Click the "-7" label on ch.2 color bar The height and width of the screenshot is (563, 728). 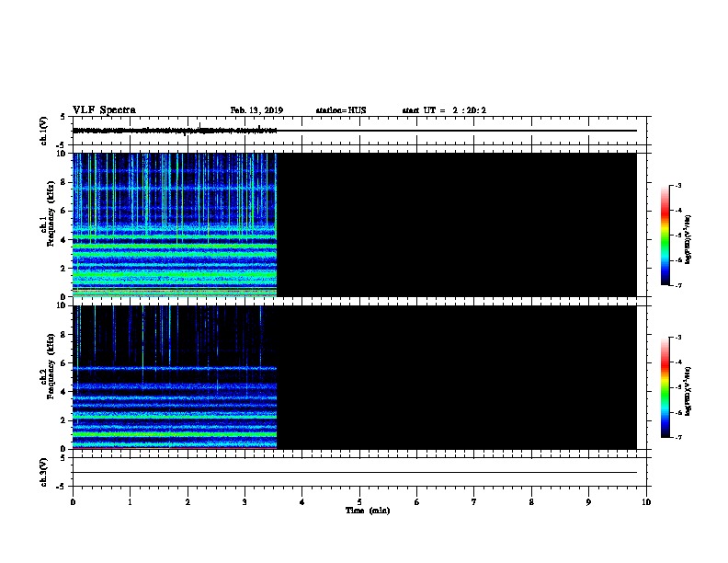678,438
